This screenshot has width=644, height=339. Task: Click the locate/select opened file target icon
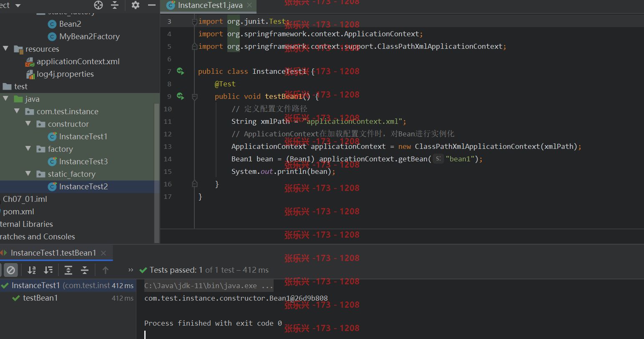pos(98,5)
